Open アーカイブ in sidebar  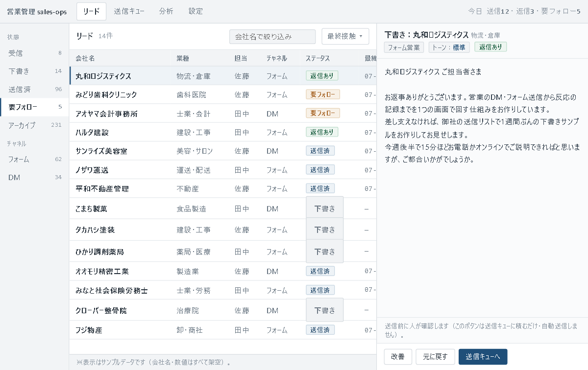coord(34,125)
